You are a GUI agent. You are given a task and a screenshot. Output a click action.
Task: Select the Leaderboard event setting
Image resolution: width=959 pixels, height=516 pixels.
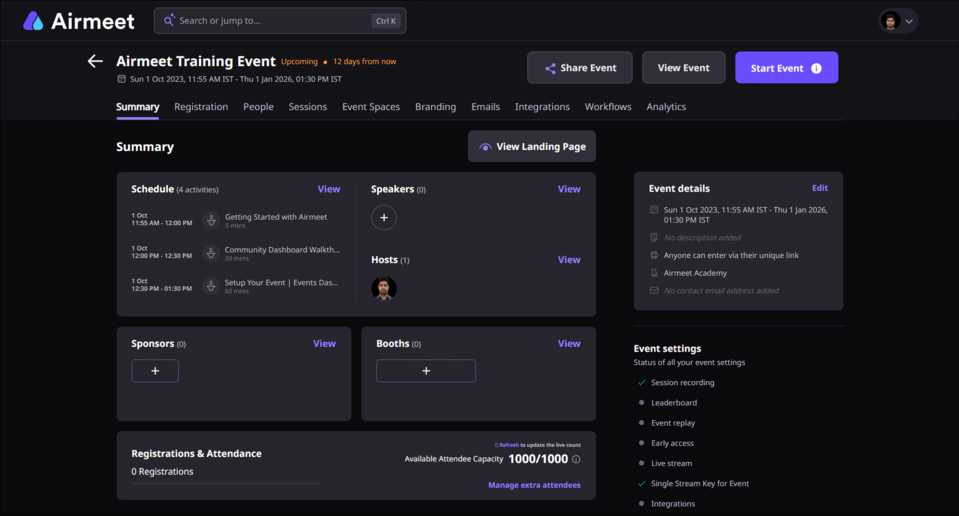674,403
